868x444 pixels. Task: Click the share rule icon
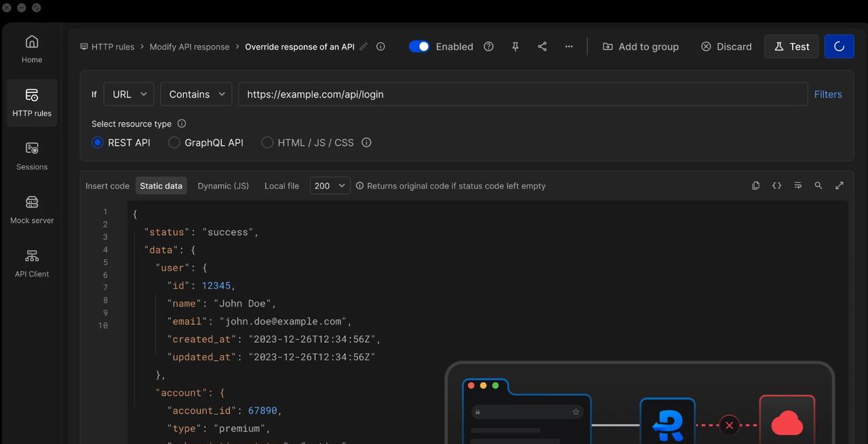click(542, 47)
